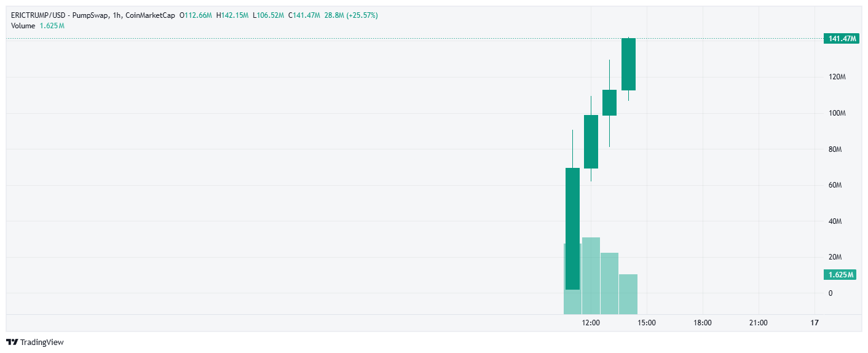Screen dimensions: 868x353
Task: Click the 141.47M current price tag
Action: pyautogui.click(x=841, y=39)
